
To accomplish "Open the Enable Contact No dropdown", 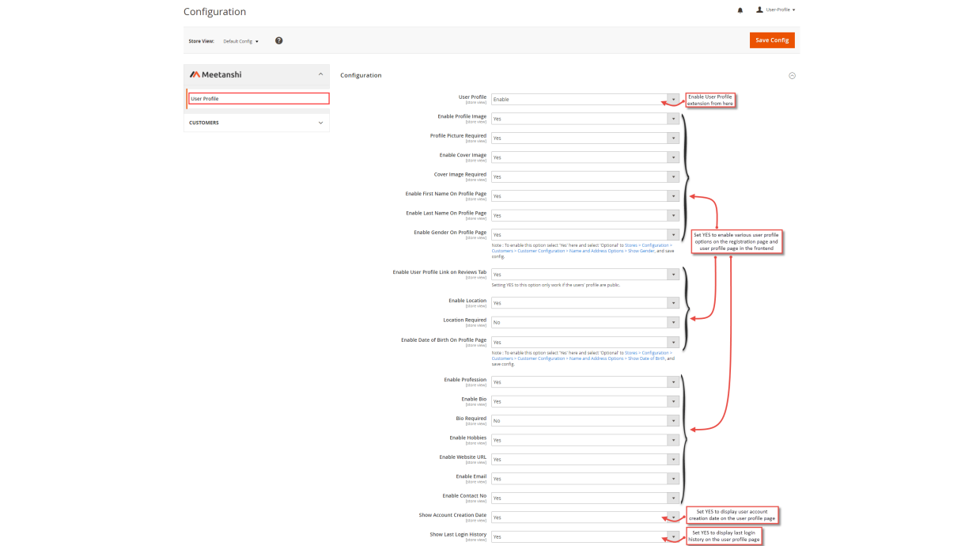I will [x=585, y=498].
